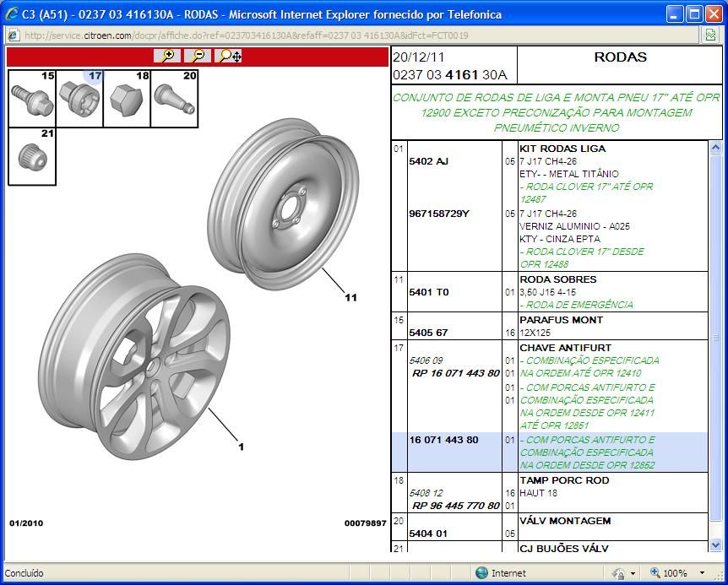Image resolution: width=728 pixels, height=585 pixels.
Task: Open the zoom level dropdown arrow
Action: point(702,573)
